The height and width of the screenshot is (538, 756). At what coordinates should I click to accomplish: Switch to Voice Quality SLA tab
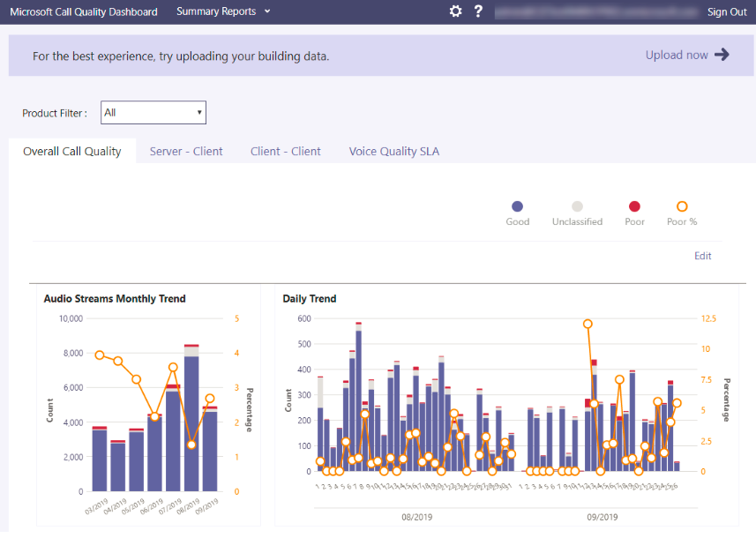pyautogui.click(x=394, y=152)
